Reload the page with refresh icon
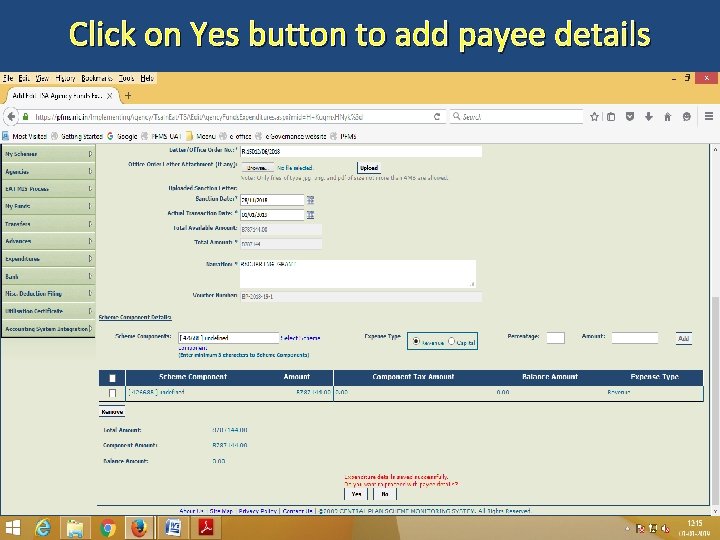This screenshot has width=720, height=540. [x=437, y=117]
